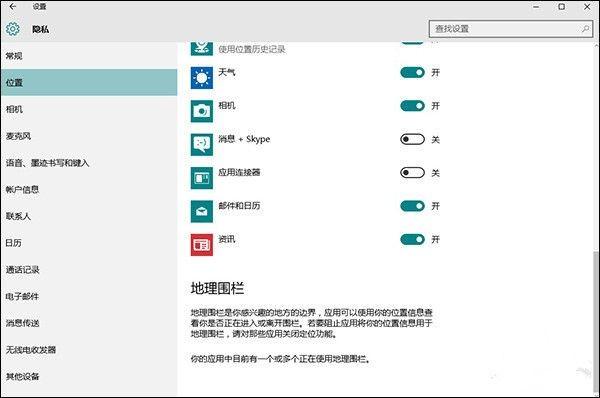Click the 使用位置历史记录 text
The height and width of the screenshot is (398, 600).
pos(252,49)
